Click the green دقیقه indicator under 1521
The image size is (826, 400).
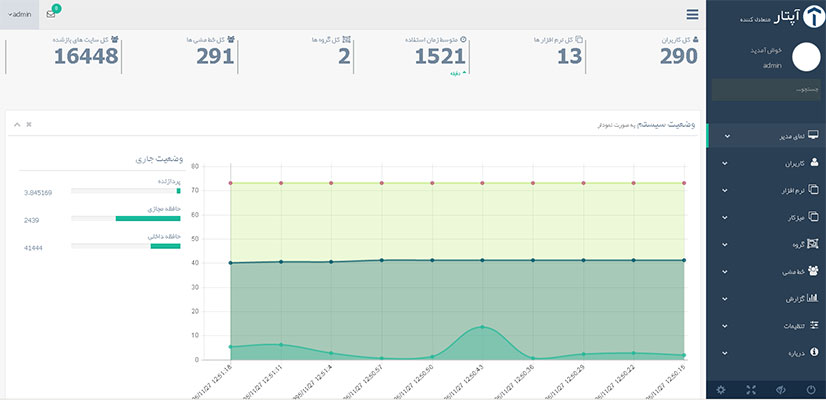456,73
